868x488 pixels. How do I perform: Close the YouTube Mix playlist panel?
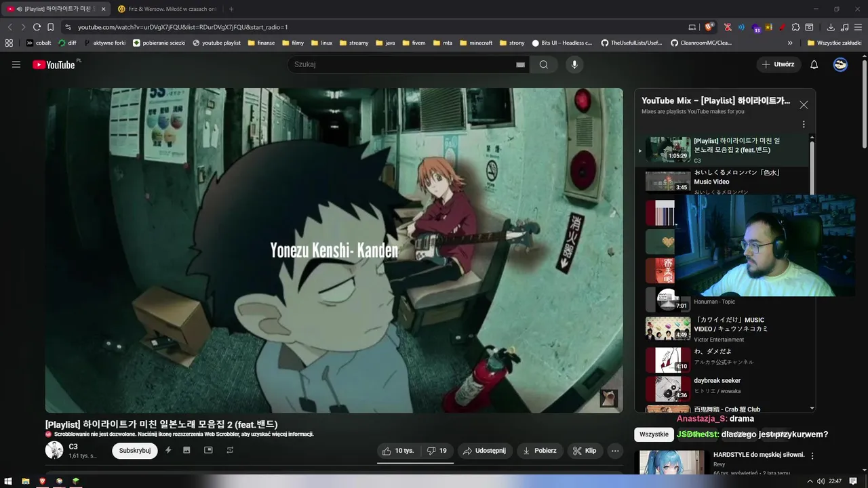point(804,105)
